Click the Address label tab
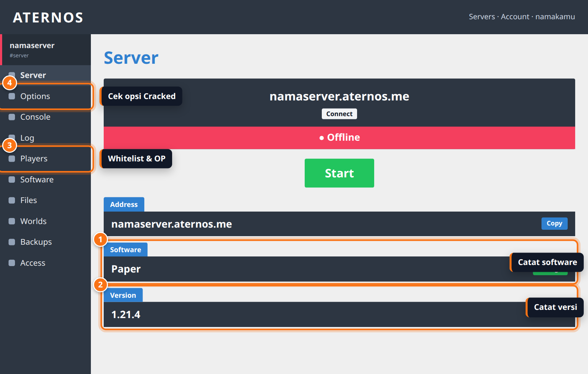Image resolution: width=588 pixels, height=374 pixels. coord(124,204)
